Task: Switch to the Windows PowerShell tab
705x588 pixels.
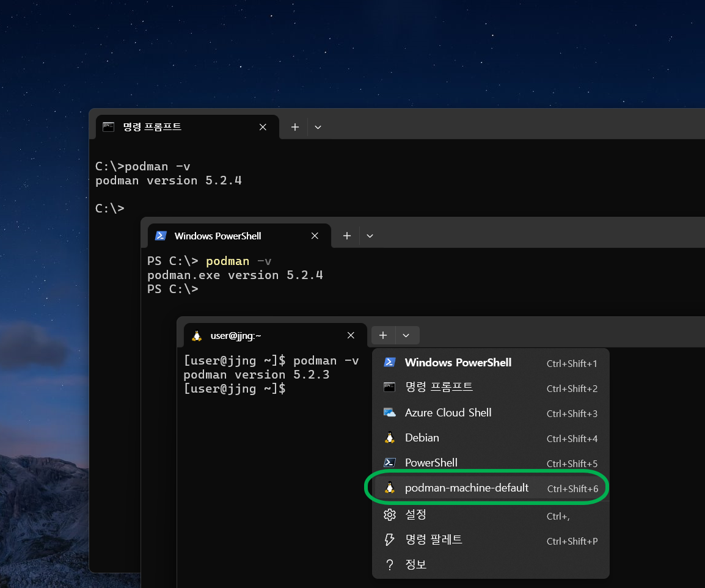Action: (x=239, y=236)
